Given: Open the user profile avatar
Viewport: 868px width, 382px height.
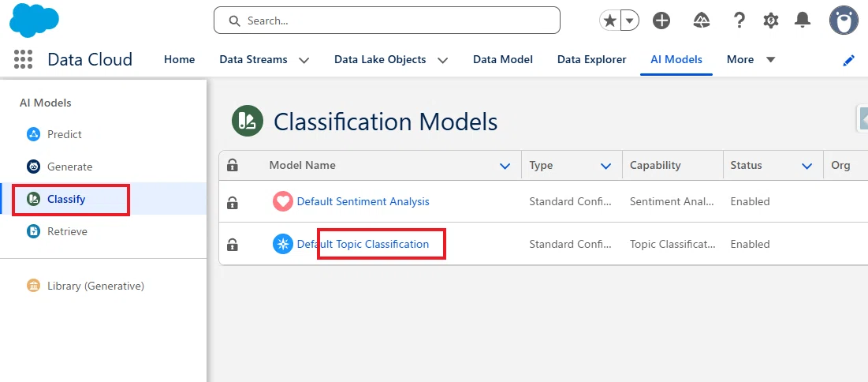Looking at the screenshot, I should point(844,21).
